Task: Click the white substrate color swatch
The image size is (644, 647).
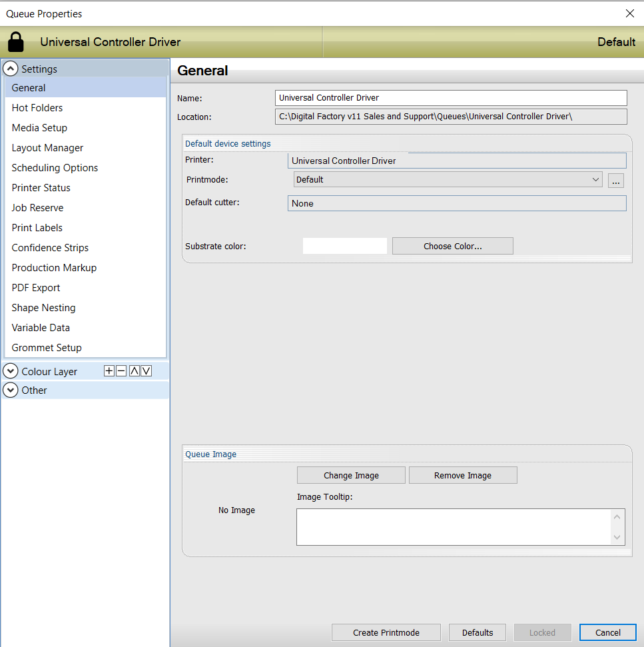Action: pos(344,246)
